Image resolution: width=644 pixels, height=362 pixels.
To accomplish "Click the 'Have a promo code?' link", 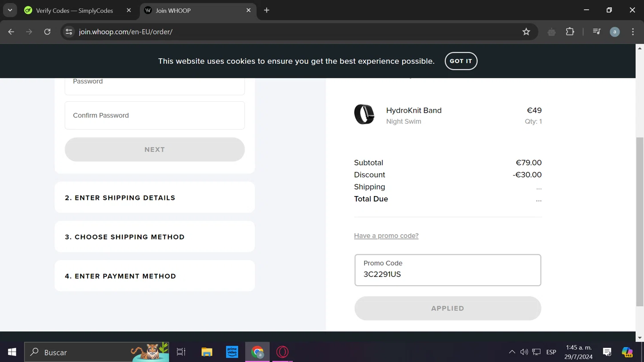I will (386, 235).
